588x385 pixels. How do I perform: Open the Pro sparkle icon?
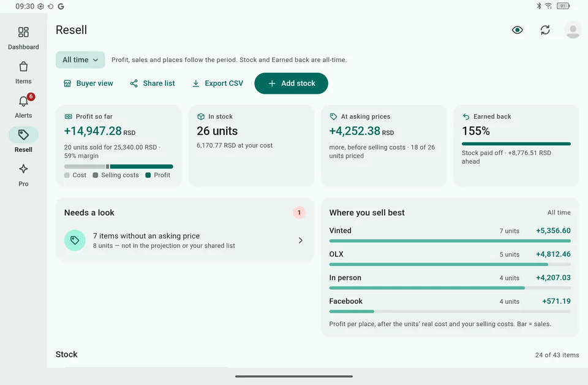tap(23, 169)
